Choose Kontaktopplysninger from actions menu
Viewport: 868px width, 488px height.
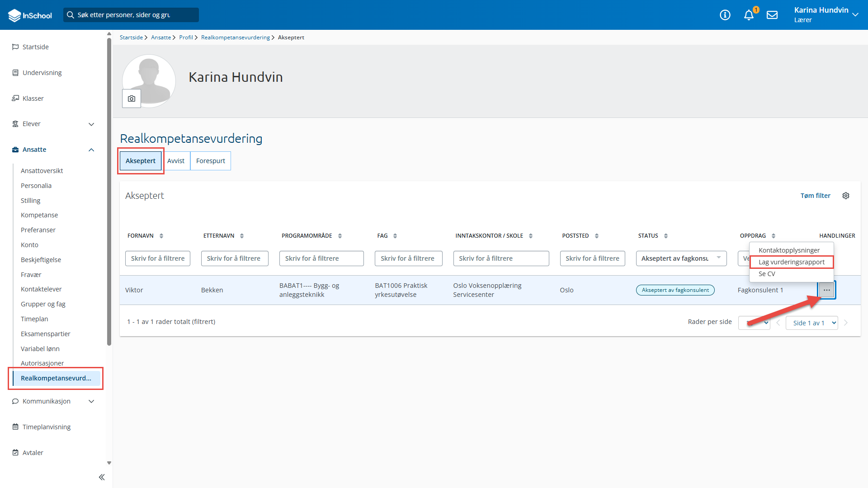click(x=789, y=250)
